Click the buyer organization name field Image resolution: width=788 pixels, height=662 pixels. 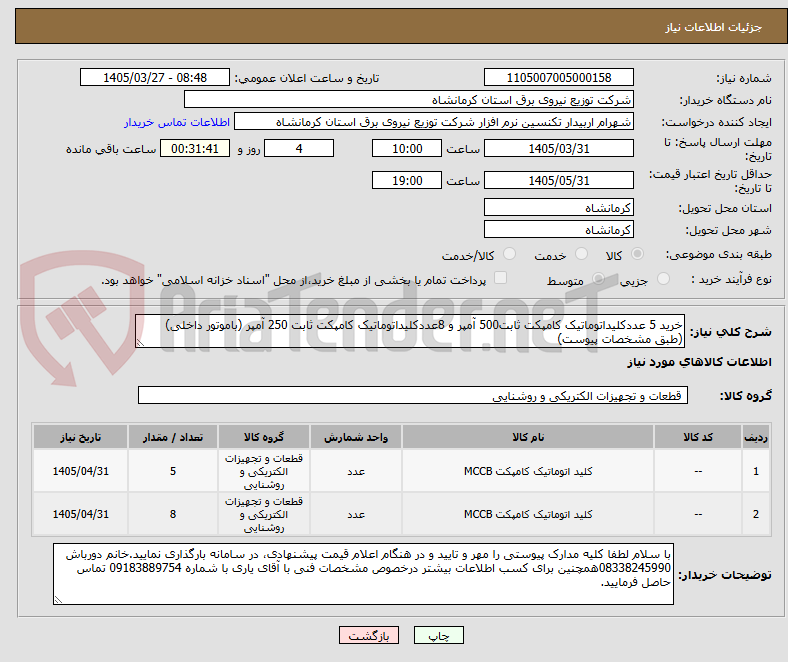[409, 100]
